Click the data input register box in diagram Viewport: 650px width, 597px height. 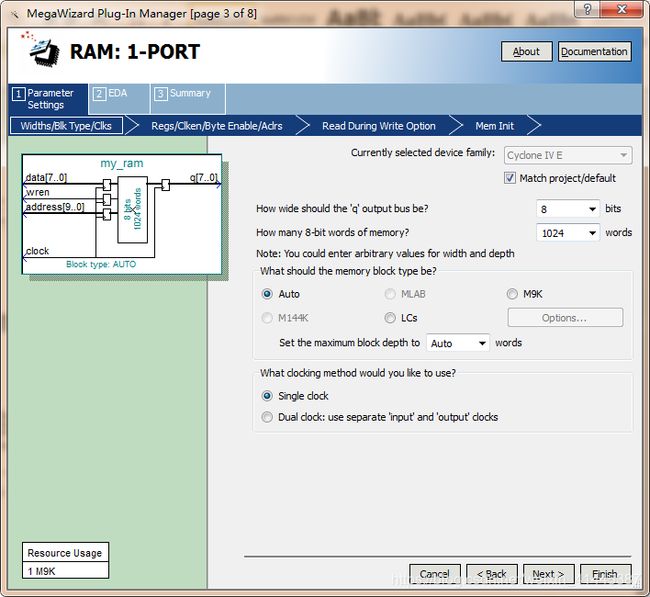click(x=107, y=185)
